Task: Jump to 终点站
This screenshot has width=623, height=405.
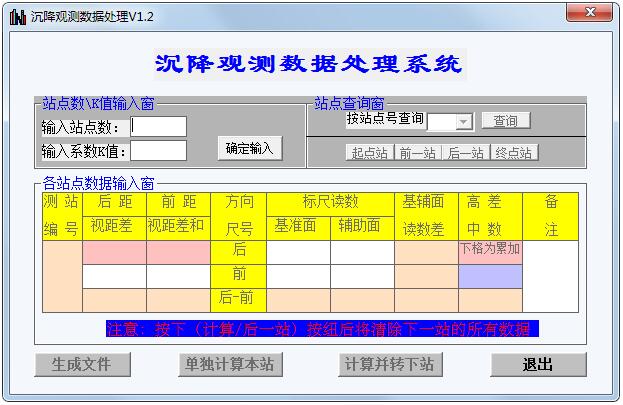Action: coord(513,153)
